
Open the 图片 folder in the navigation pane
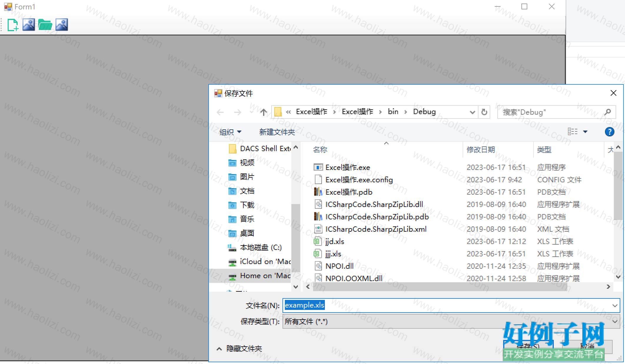[x=242, y=177]
